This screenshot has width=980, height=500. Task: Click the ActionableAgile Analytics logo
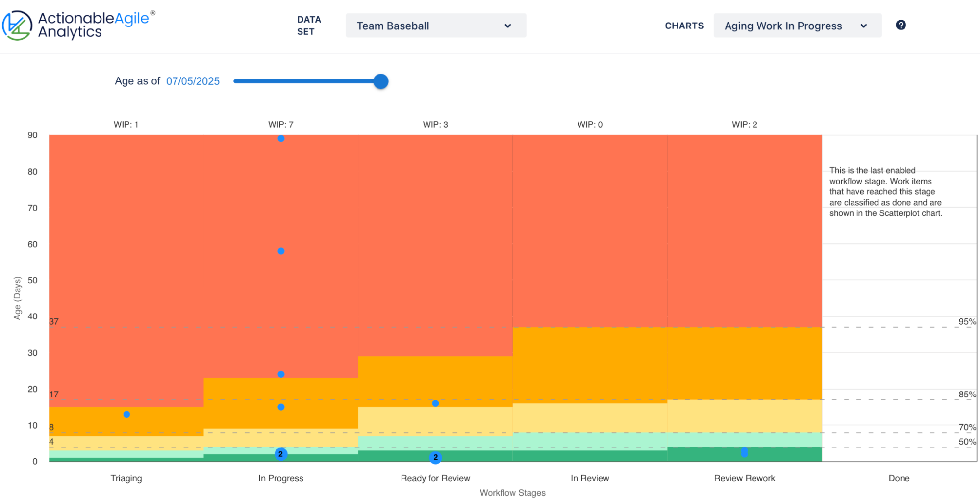(78, 25)
